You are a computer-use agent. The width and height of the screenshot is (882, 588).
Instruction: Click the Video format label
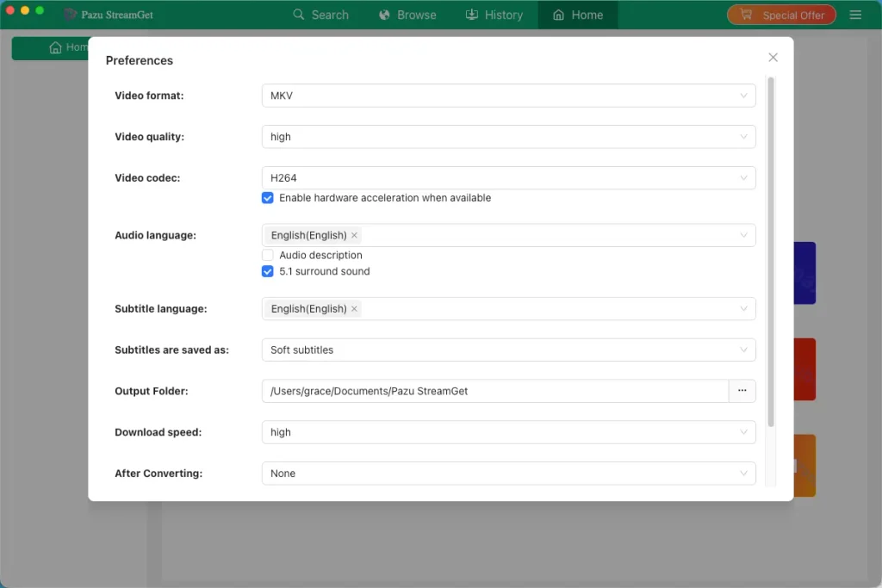tap(149, 96)
